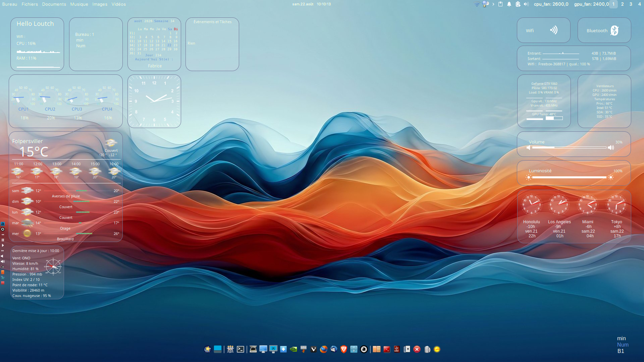Adjust the Luminosité brightness slider
The height and width of the screenshot is (362, 644).
pyautogui.click(x=569, y=177)
